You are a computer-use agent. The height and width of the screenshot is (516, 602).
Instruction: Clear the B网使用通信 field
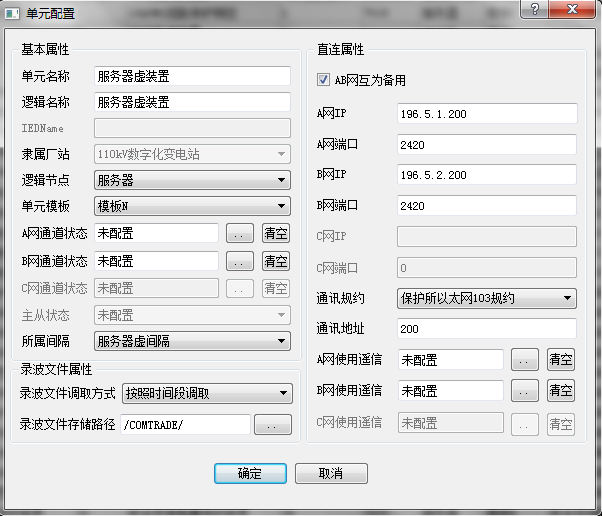(x=561, y=390)
